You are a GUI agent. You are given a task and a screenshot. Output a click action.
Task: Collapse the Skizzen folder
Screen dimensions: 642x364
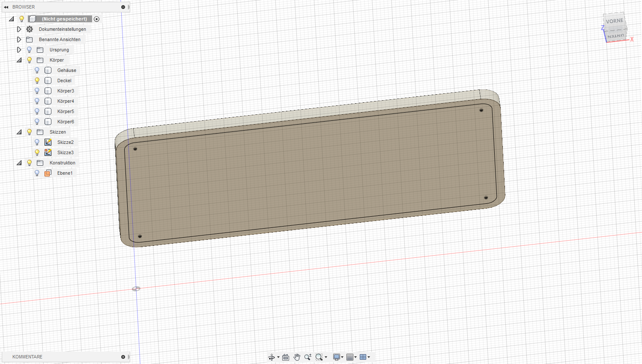(19, 132)
